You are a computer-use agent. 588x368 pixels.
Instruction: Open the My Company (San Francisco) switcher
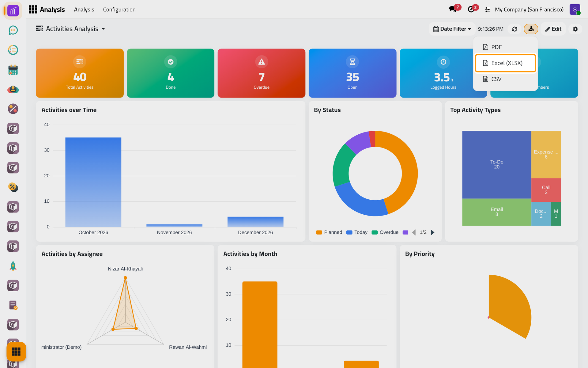[x=529, y=10]
